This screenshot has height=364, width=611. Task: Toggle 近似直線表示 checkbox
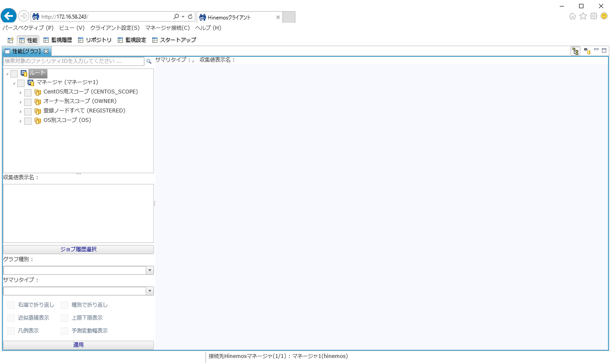pos(11,318)
